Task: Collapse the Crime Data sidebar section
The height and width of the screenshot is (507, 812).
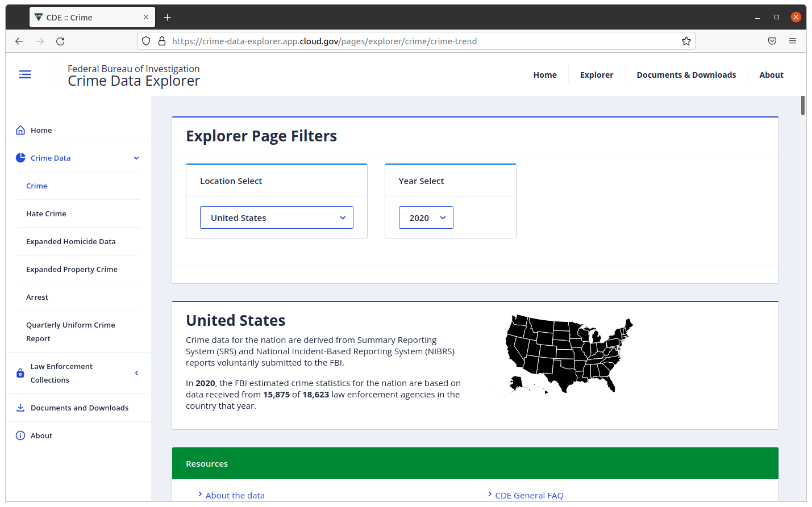Action: click(x=136, y=158)
